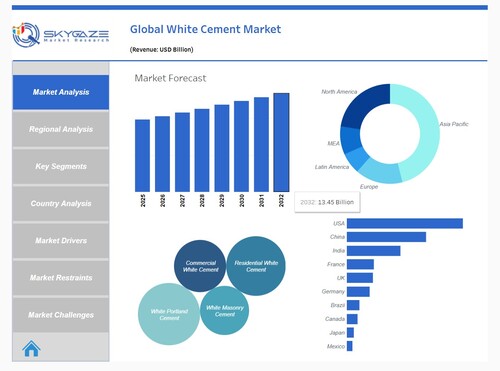Click the 'Market Forecast' chart title
The width and height of the screenshot is (500, 371).
click(x=170, y=78)
